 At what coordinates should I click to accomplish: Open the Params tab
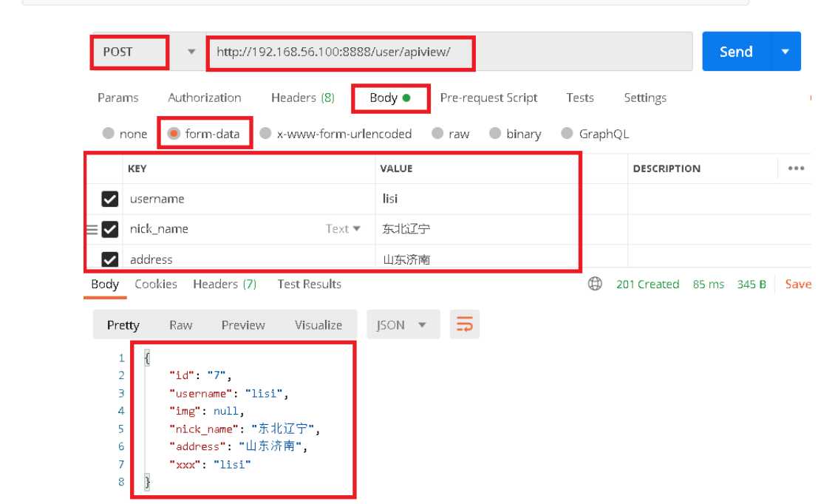pyautogui.click(x=117, y=98)
